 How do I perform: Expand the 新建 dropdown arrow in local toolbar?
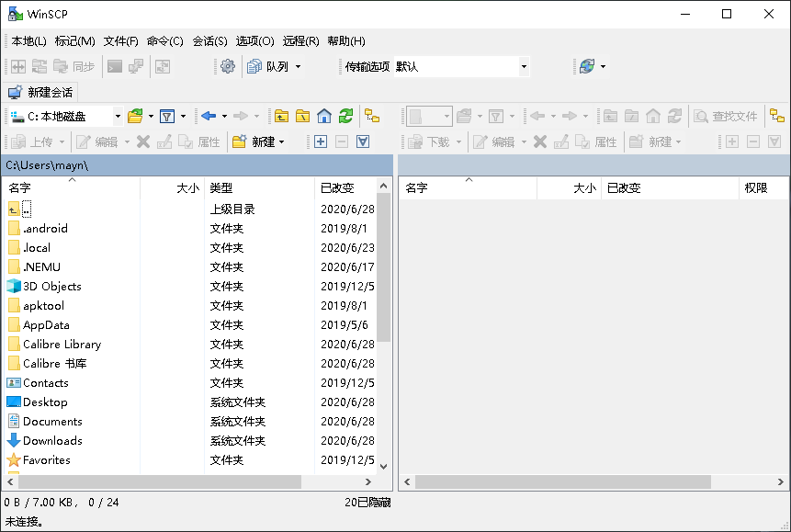tap(281, 141)
